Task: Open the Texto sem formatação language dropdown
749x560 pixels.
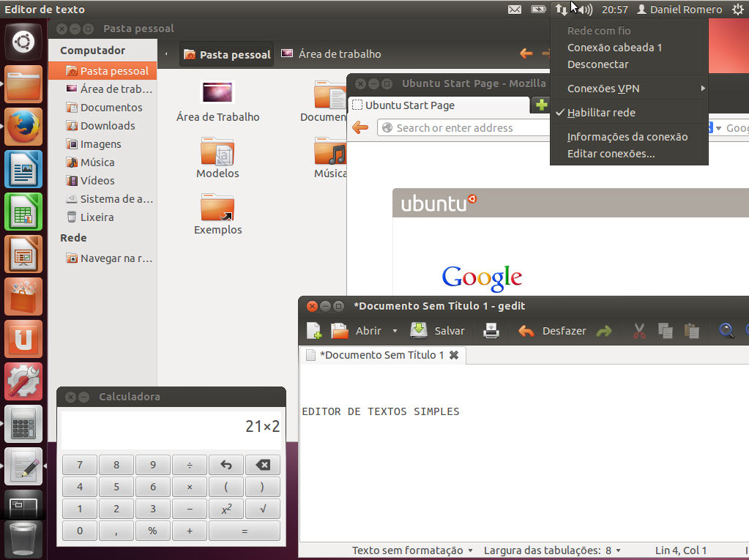Action: pos(412,550)
